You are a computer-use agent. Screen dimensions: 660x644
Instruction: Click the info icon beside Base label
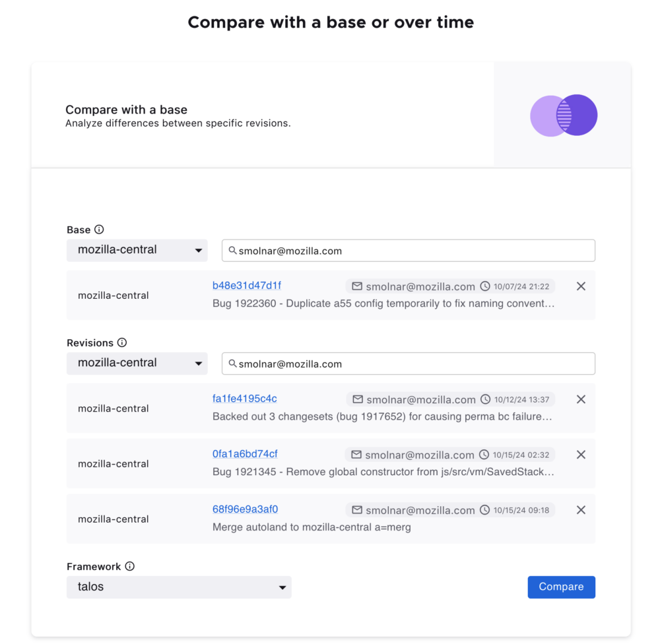[99, 229]
